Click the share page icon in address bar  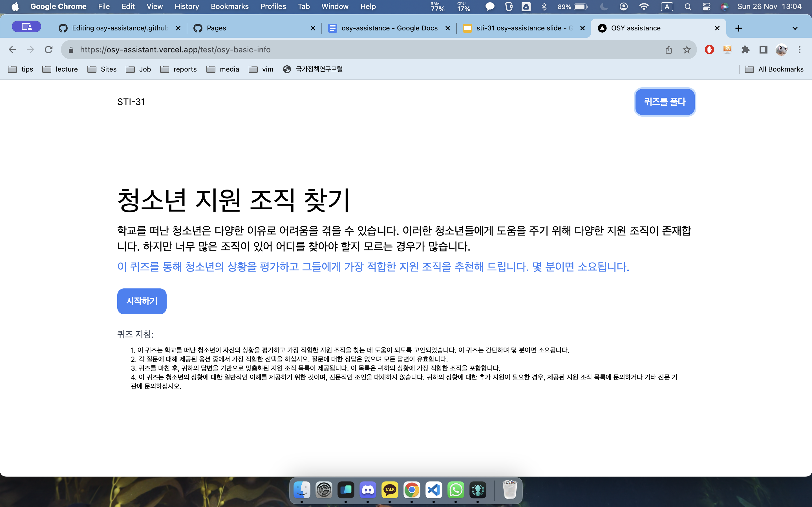(668, 50)
